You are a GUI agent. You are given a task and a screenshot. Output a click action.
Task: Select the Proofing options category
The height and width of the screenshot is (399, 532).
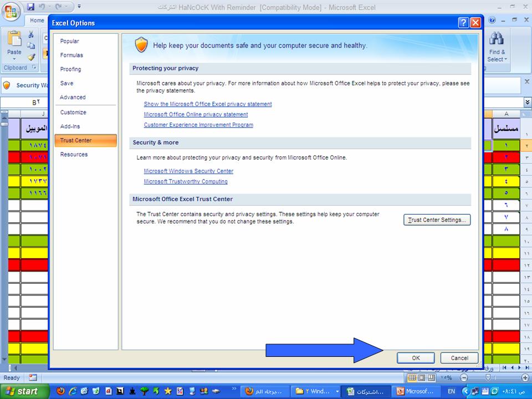click(70, 69)
